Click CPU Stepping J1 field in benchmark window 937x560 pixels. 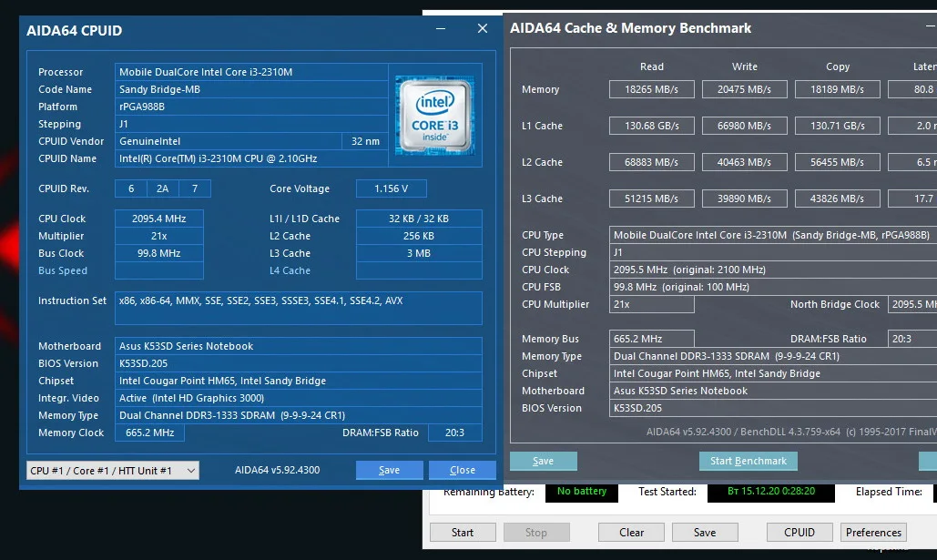773,252
